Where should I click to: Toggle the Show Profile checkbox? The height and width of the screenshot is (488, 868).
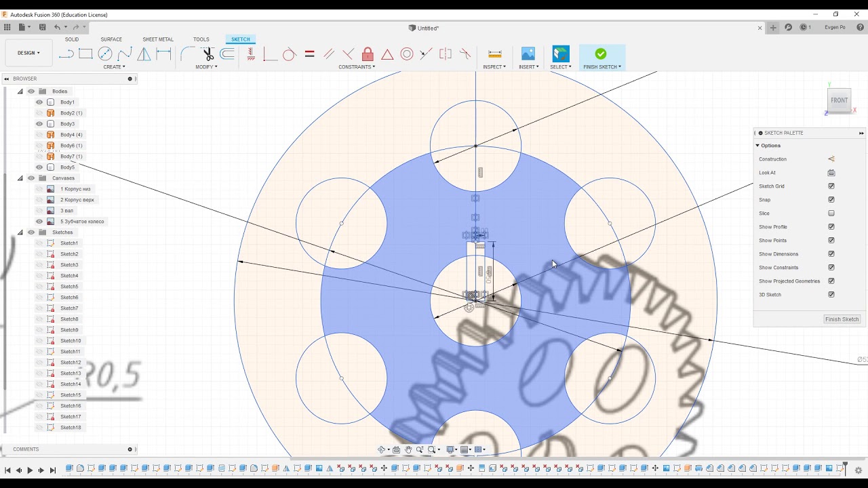[831, 227]
